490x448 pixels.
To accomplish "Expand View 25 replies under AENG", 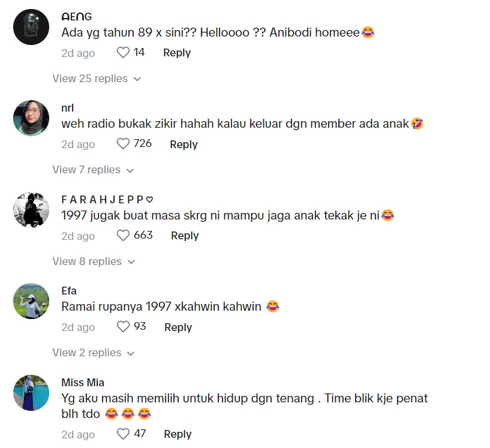I will (97, 79).
